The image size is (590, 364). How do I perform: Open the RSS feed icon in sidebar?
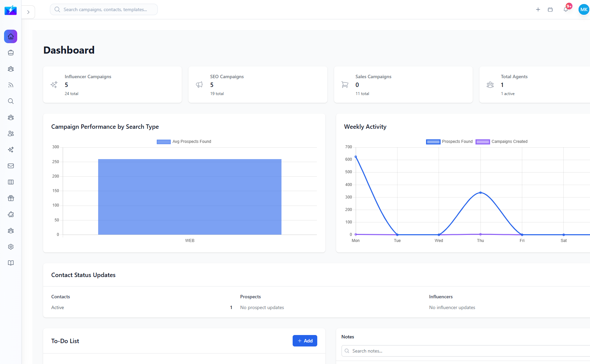10,85
